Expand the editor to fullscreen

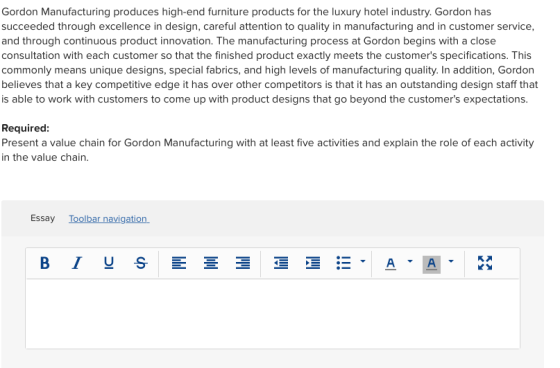point(485,263)
